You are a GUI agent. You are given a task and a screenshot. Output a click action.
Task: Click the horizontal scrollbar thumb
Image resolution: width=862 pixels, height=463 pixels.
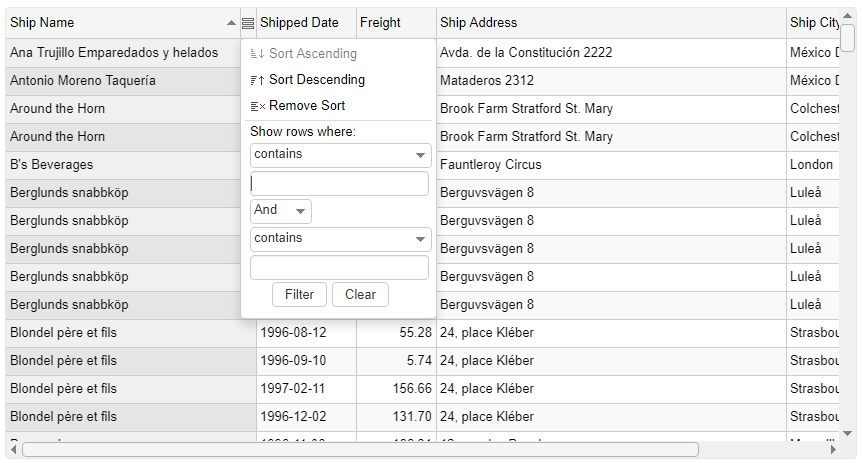tap(360, 450)
